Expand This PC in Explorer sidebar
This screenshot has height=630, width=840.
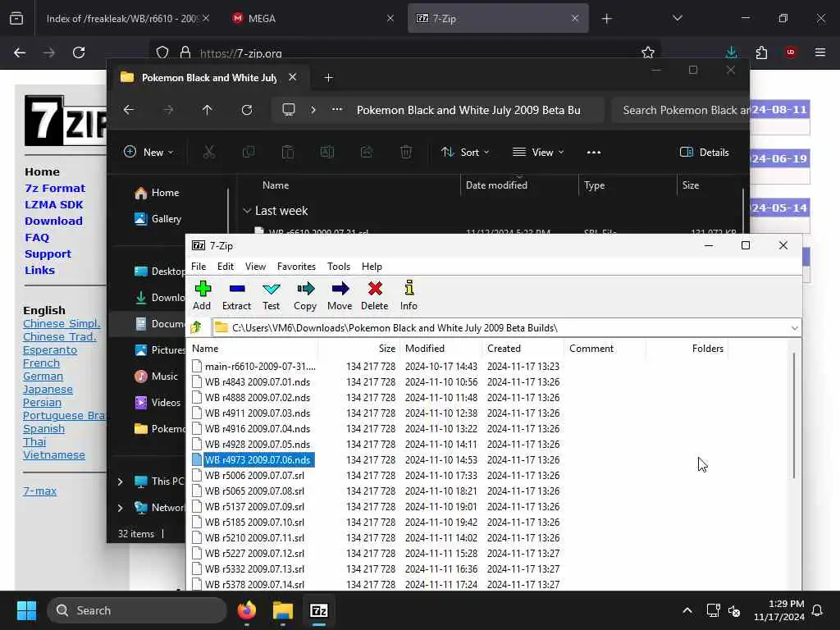[x=120, y=482]
